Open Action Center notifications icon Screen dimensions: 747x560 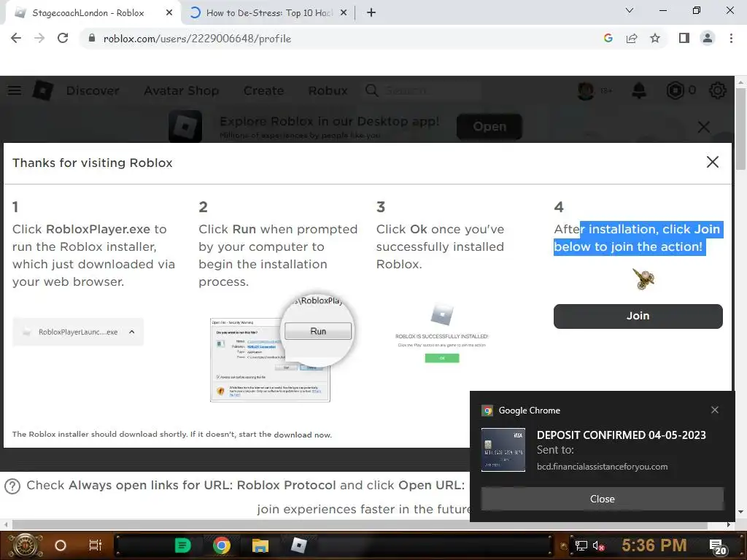pos(718,547)
